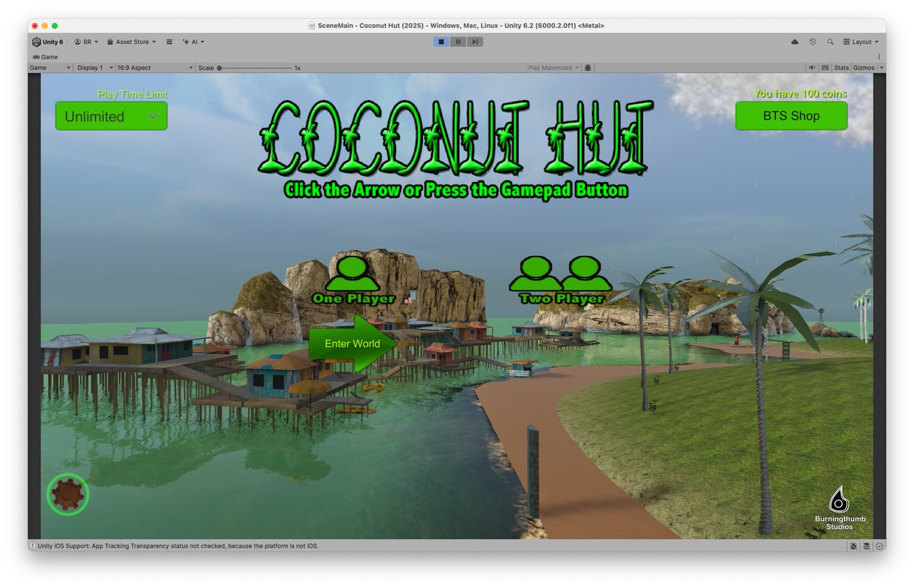Screen dimensions: 914x588
Task: Click the Enter World arrow
Action: tap(353, 344)
